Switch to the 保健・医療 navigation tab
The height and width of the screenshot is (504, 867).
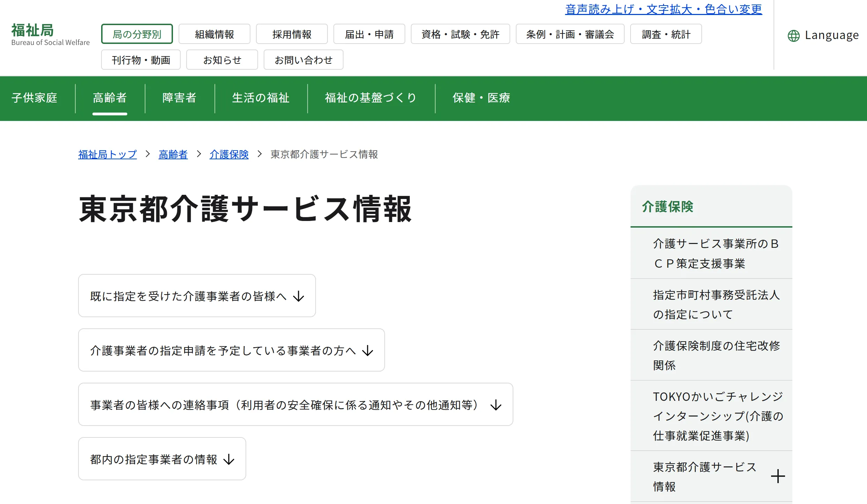pyautogui.click(x=481, y=98)
